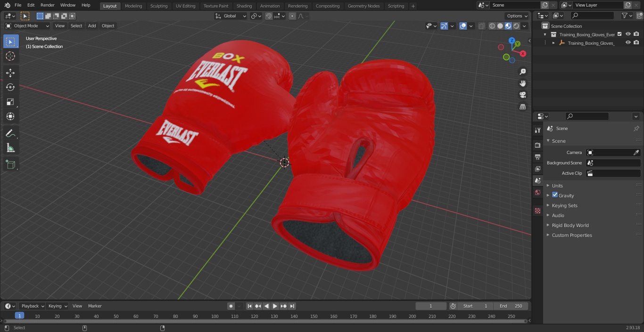
Task: Click the Z axis on navigation gizmo
Action: click(512, 40)
